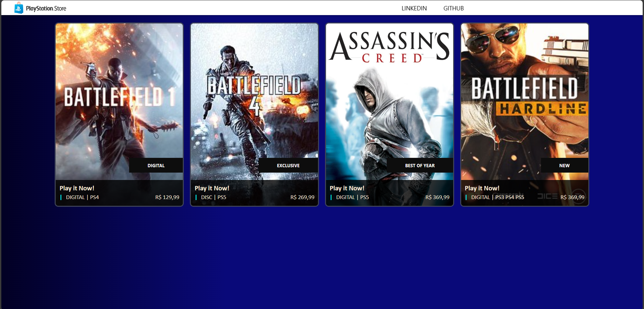Expand the PS5 platform label on Assassin's Creed
This screenshot has width=644, height=309.
[x=364, y=197]
